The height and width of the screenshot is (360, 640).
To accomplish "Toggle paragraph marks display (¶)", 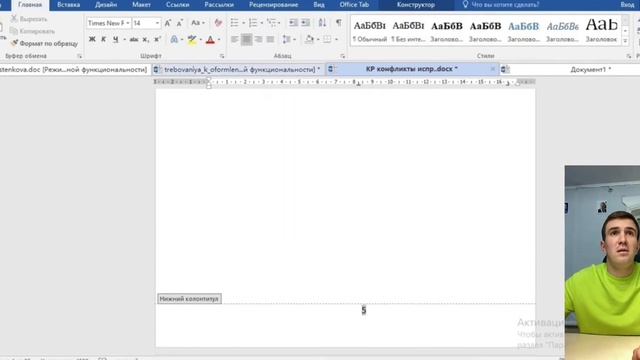I will [x=338, y=23].
